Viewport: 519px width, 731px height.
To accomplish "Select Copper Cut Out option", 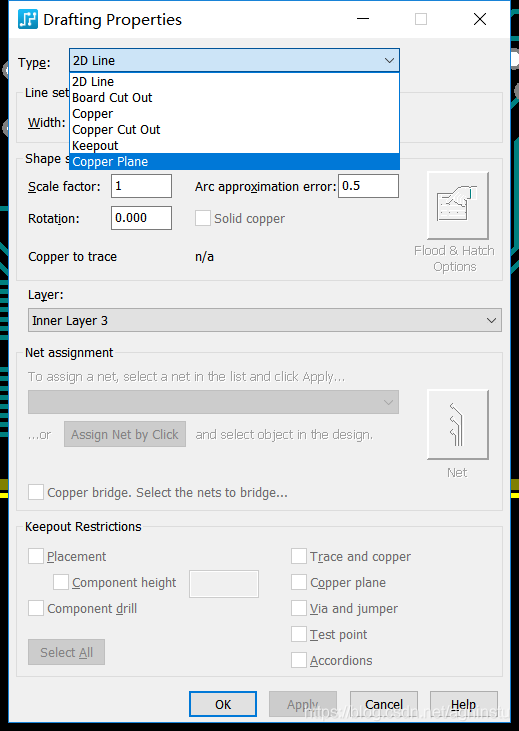I will [x=235, y=130].
